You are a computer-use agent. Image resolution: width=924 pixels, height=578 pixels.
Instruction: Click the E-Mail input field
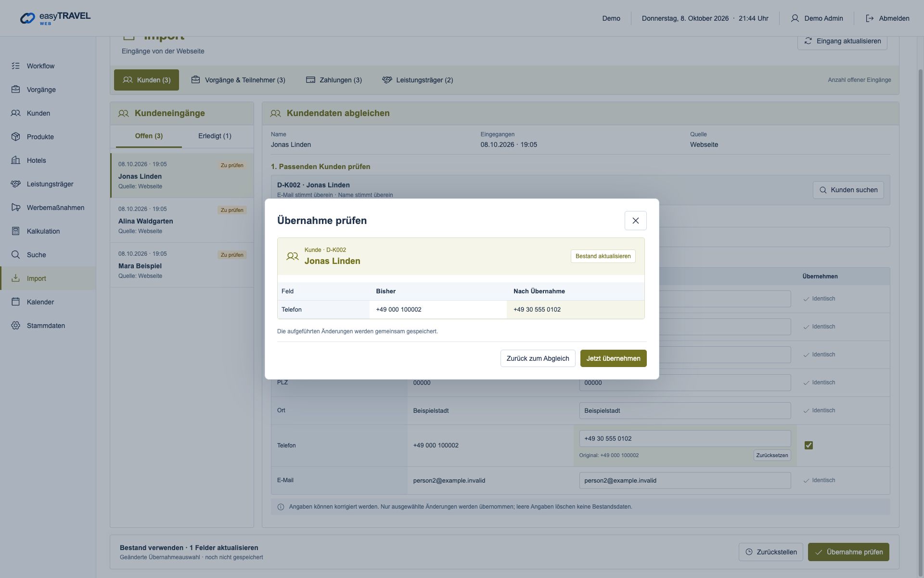click(685, 481)
